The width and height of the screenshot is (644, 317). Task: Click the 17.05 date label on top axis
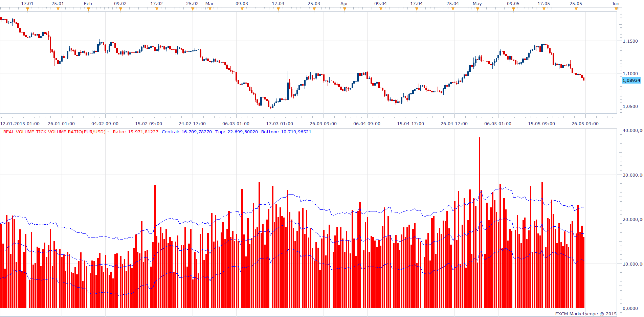pos(543,3)
